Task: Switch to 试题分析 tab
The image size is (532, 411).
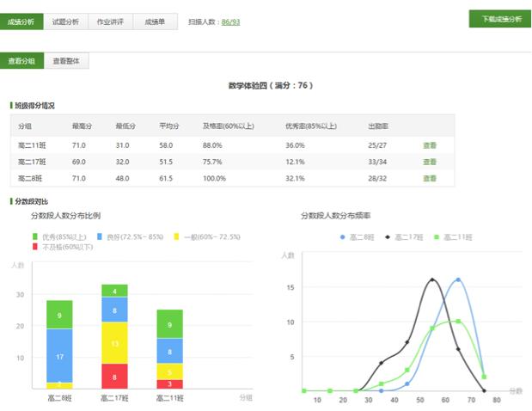Action: [65, 21]
